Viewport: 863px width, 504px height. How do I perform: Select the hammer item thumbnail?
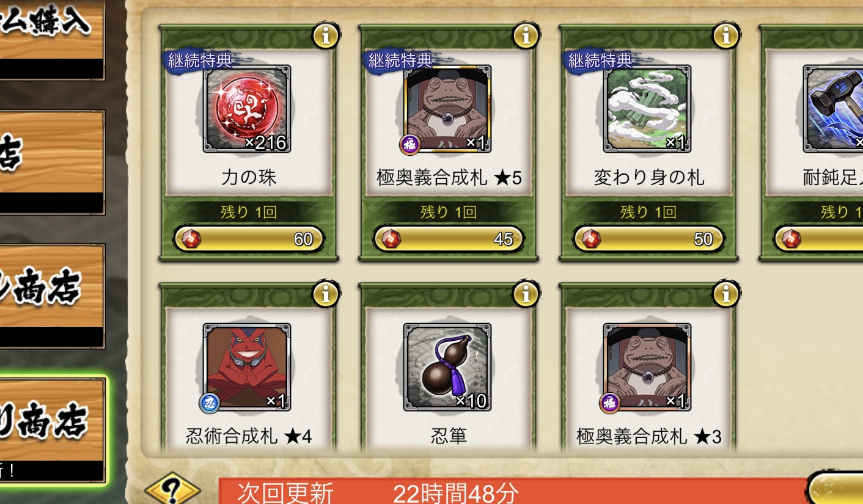click(834, 109)
